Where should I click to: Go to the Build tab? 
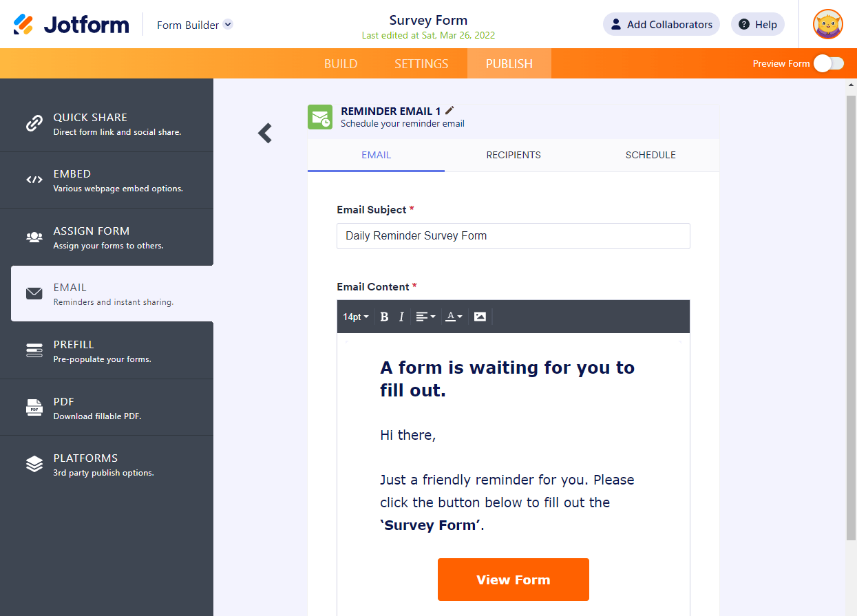click(x=341, y=64)
